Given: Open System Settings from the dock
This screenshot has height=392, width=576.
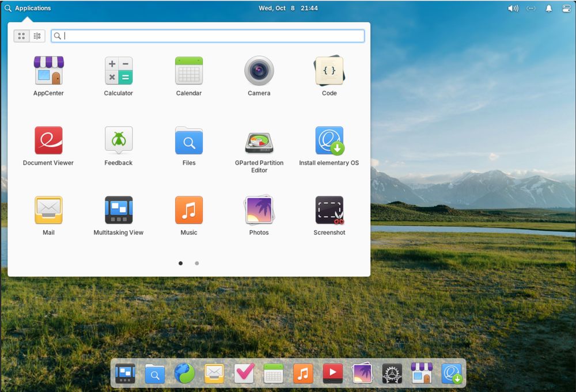Looking at the screenshot, I should 392,373.
